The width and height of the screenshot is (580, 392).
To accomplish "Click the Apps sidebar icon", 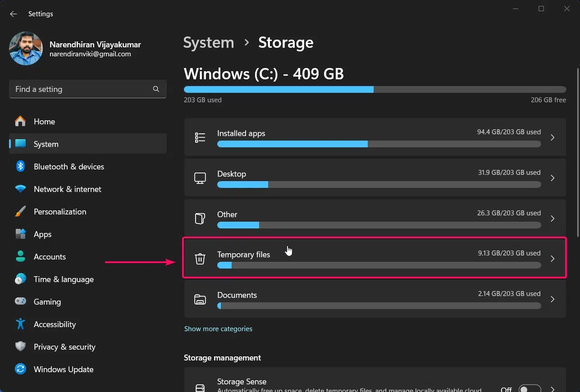I will pyautogui.click(x=20, y=234).
